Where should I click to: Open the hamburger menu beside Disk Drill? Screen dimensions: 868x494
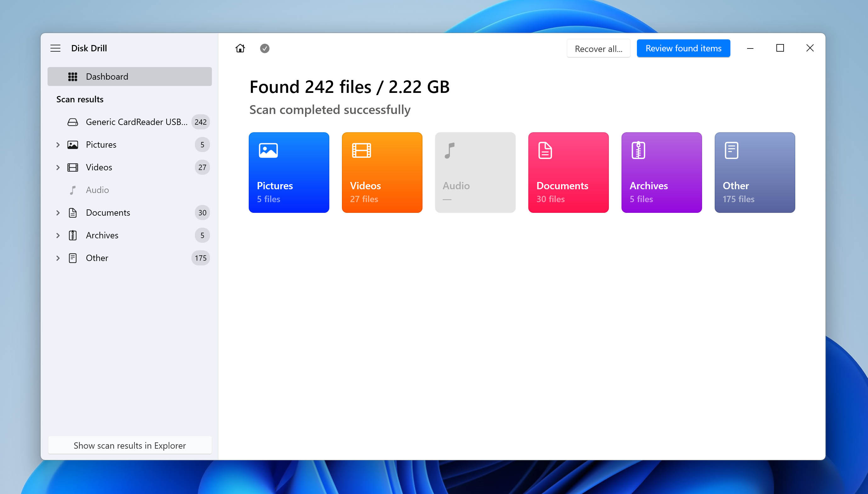tap(55, 48)
